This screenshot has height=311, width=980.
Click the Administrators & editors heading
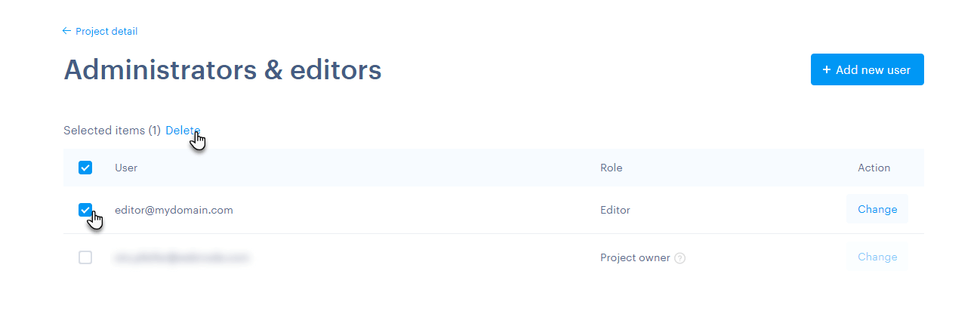(x=223, y=70)
